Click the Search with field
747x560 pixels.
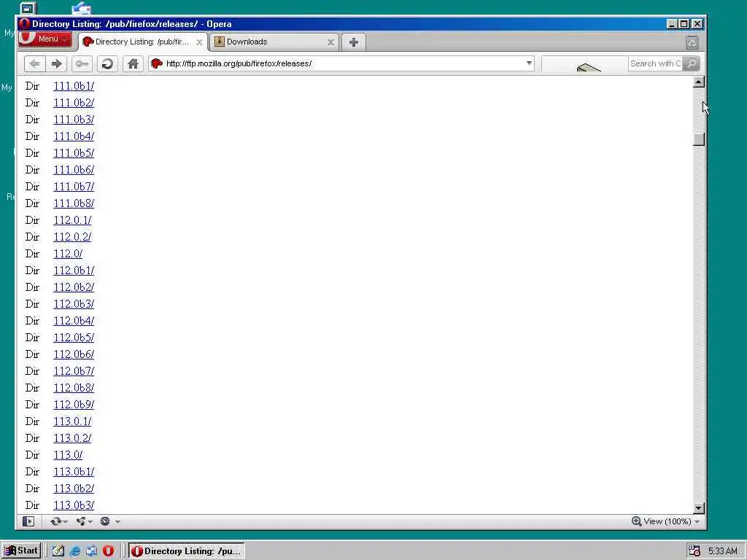click(655, 63)
